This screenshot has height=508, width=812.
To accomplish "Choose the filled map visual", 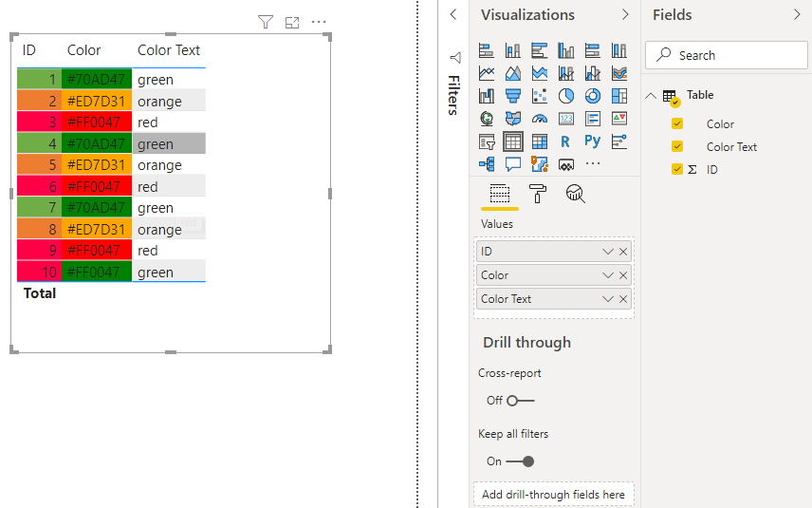I will [x=512, y=119].
